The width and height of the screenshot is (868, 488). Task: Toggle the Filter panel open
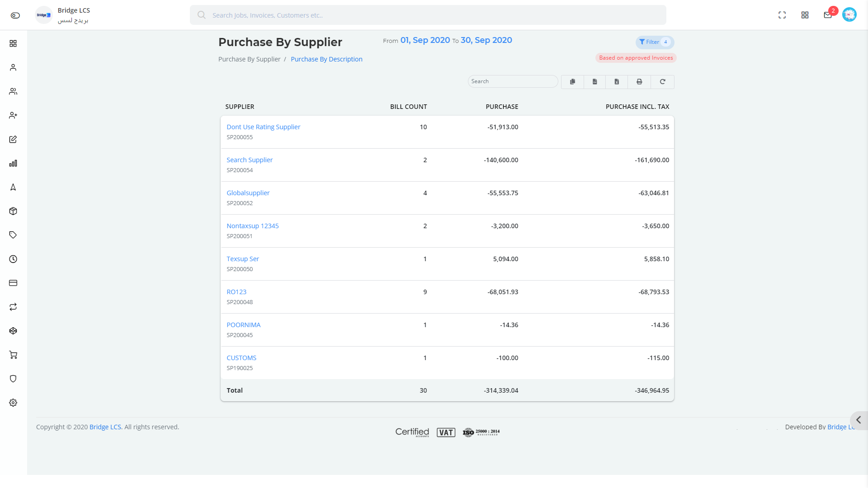[654, 42]
